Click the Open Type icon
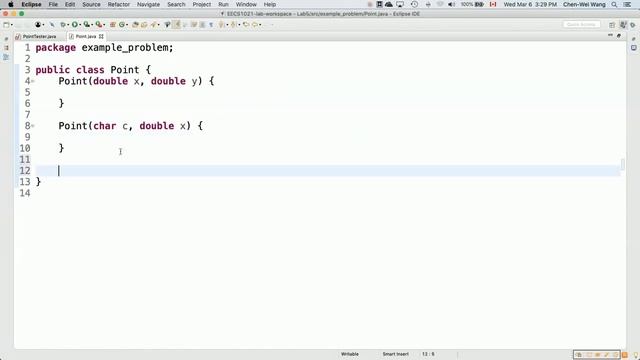This screenshot has width=640, height=360. coord(135,24)
